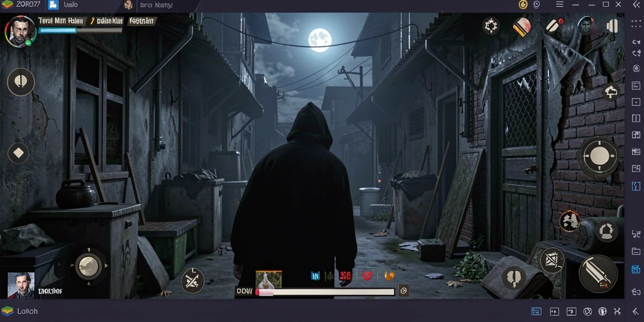This screenshot has height=322, width=644.
Task: Tap the diamond-shaped round button on left
Action: 18,153
